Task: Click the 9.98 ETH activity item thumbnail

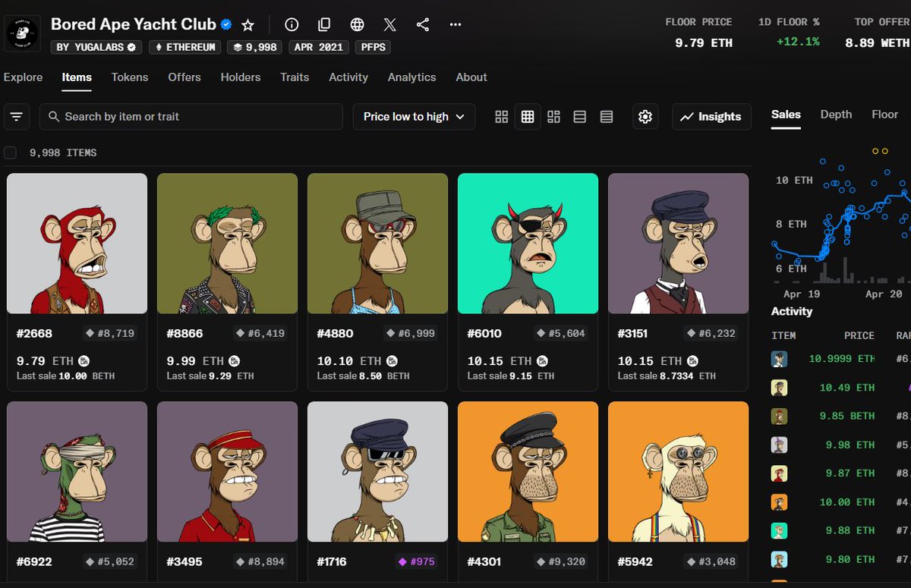Action: tap(780, 445)
